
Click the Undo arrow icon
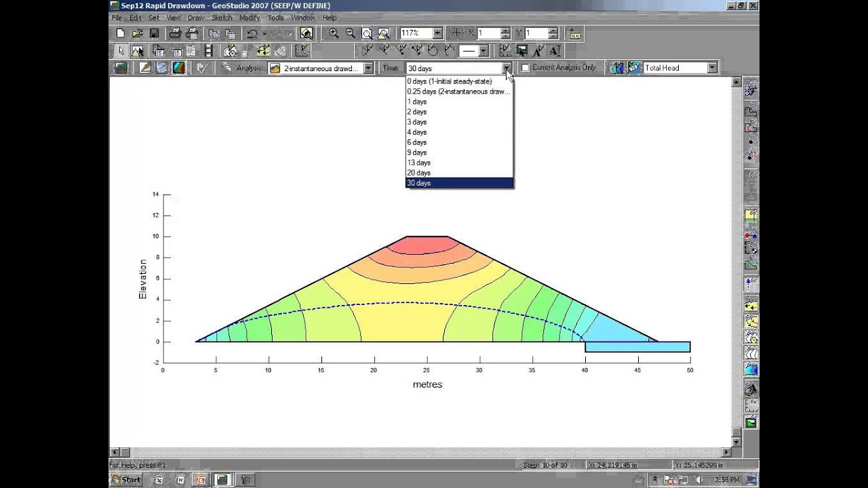pos(252,33)
